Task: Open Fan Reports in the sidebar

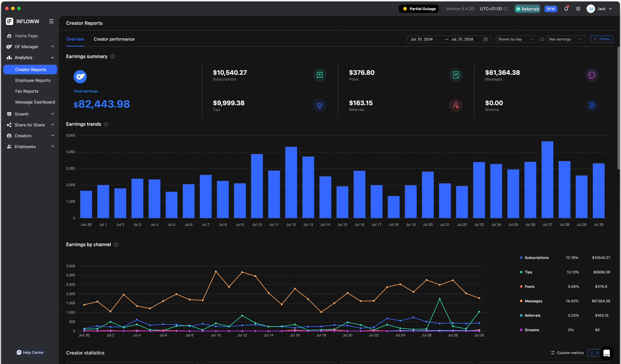Action: point(27,91)
